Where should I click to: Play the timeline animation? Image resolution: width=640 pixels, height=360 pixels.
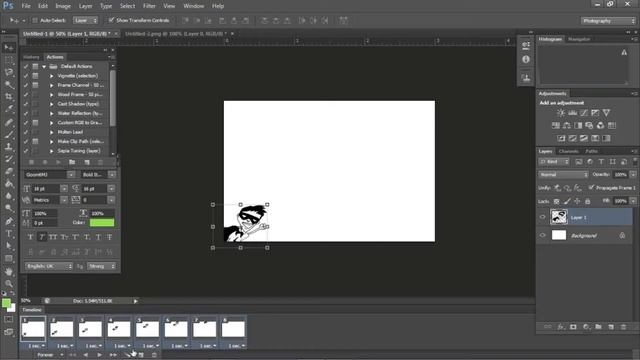99,355
